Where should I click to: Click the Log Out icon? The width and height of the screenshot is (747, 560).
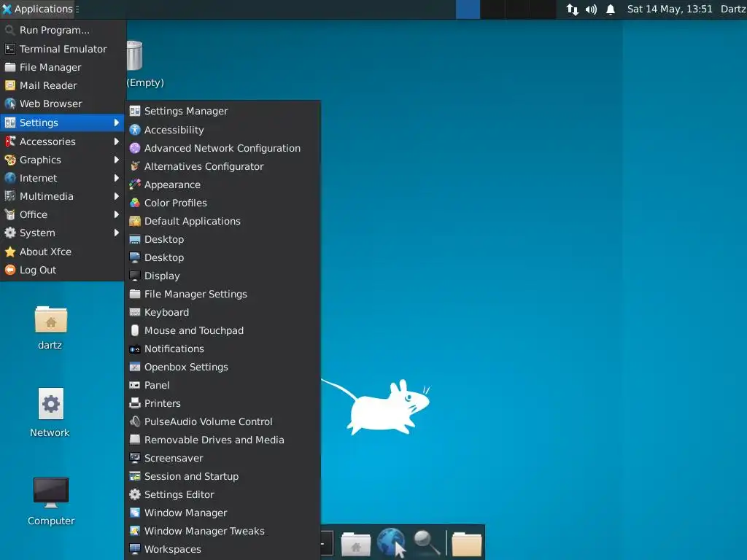coord(10,270)
